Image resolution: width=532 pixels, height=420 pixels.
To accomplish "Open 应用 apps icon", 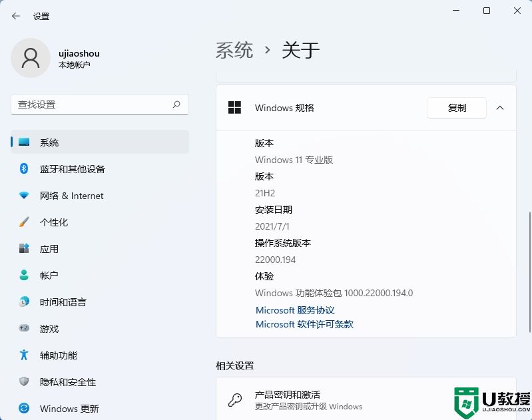I will click(x=24, y=248).
